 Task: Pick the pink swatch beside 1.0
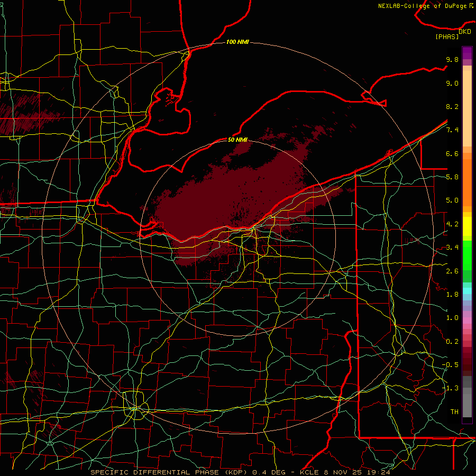(x=467, y=321)
